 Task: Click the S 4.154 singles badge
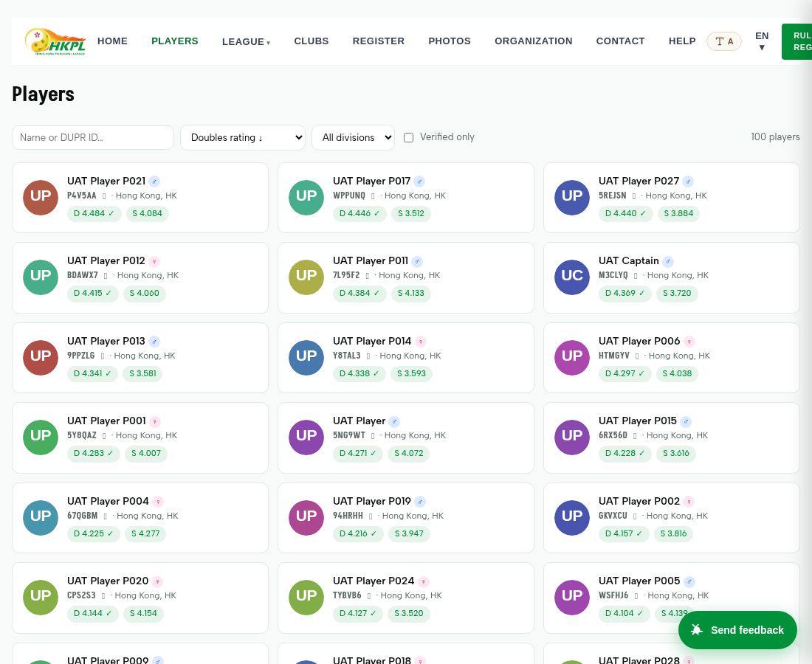[x=143, y=613]
